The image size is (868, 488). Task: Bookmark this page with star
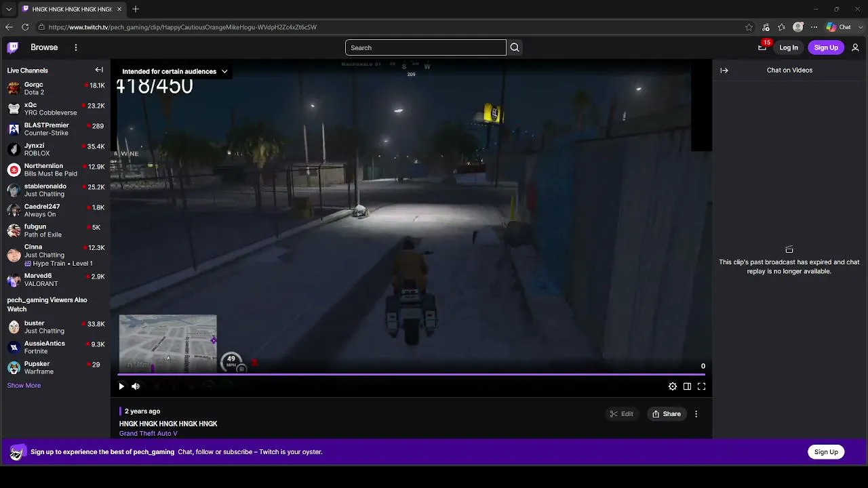click(749, 27)
